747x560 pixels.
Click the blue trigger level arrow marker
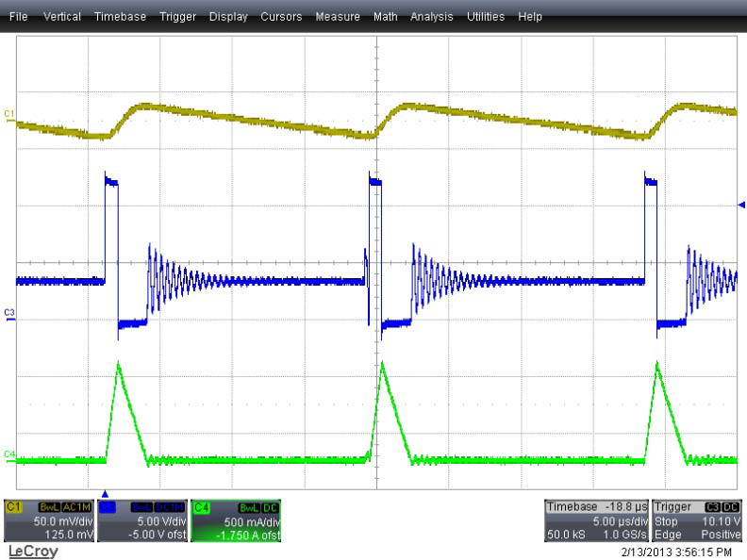[741, 204]
